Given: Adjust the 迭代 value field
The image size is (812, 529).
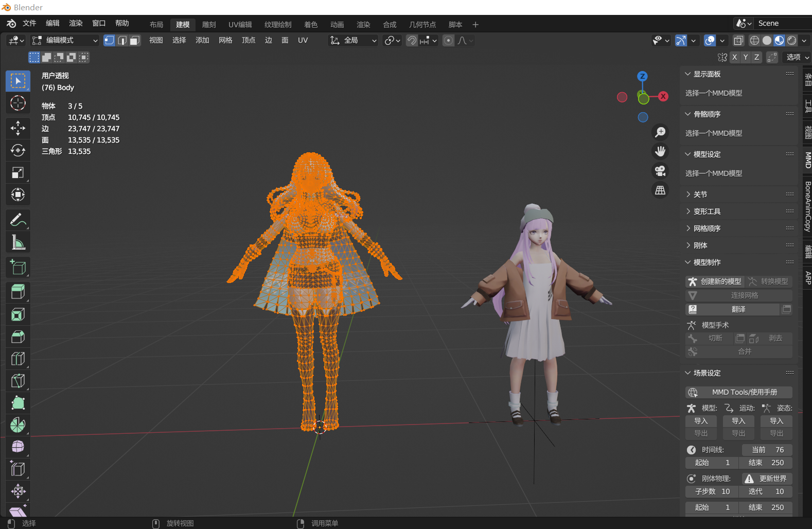Looking at the screenshot, I should 766,491.
